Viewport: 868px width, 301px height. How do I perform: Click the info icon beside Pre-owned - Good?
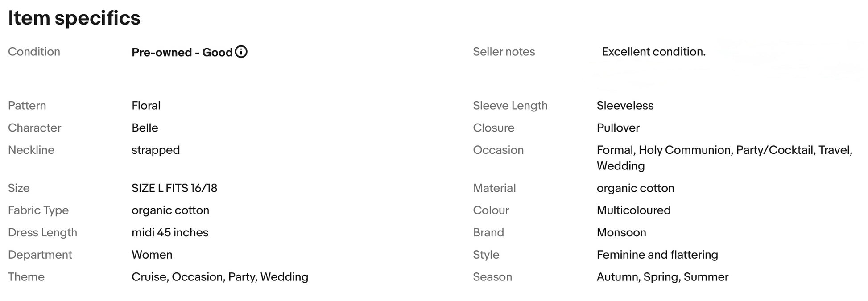tap(241, 52)
